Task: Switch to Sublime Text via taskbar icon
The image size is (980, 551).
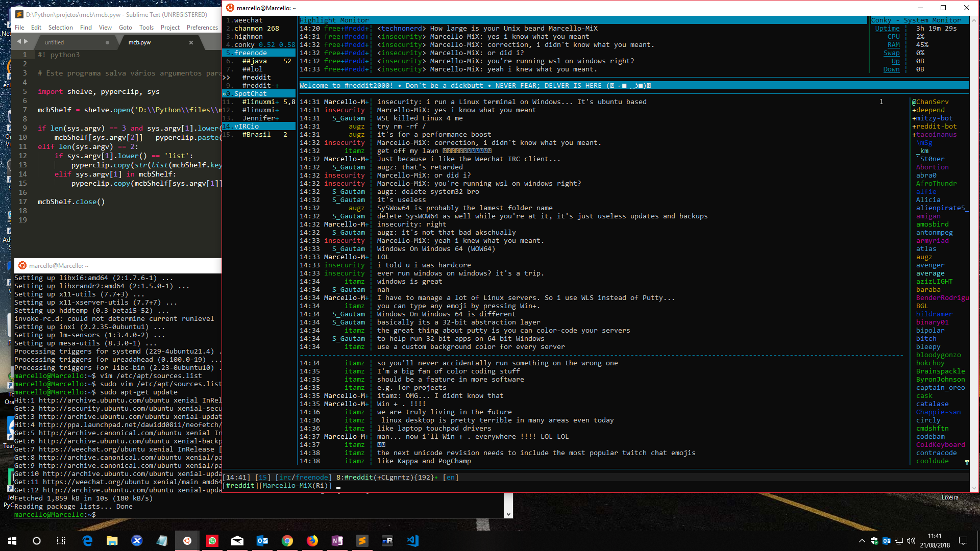Action: click(362, 541)
